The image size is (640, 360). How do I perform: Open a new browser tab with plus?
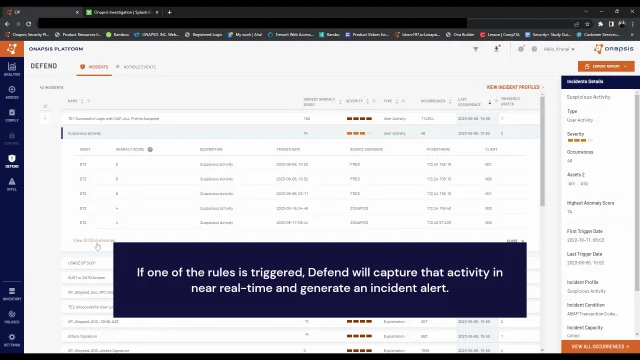point(169,12)
